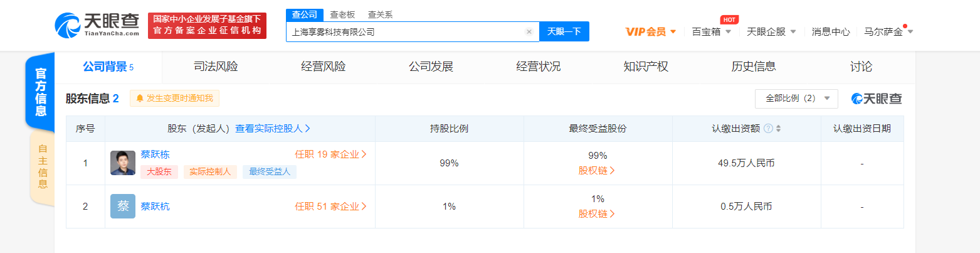The width and height of the screenshot is (980, 253).
Task: Open the 天眼企服 dropdown menu
Action: coord(771,31)
